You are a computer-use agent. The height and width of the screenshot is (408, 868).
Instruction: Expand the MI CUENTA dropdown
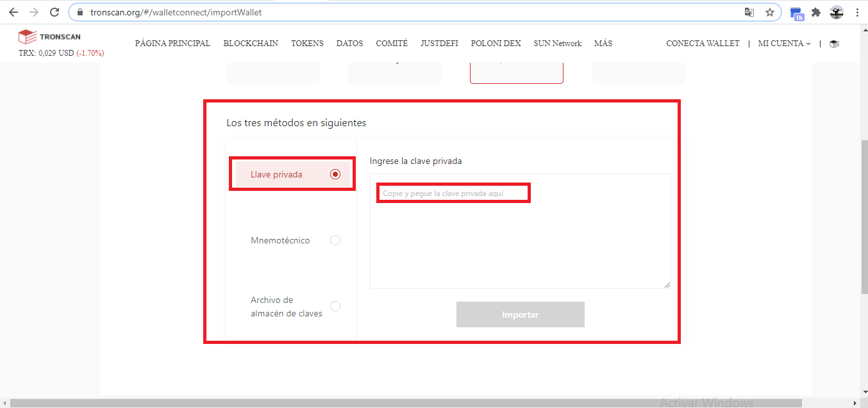click(784, 44)
